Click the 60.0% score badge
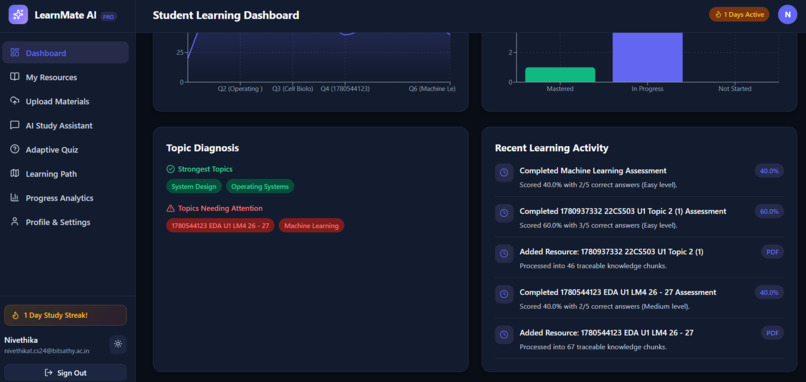The width and height of the screenshot is (806, 382). click(769, 211)
